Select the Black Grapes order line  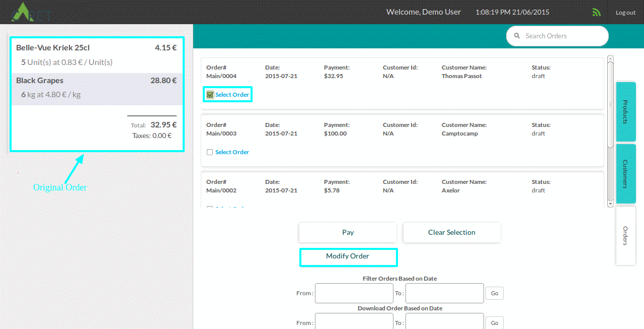[x=96, y=87]
